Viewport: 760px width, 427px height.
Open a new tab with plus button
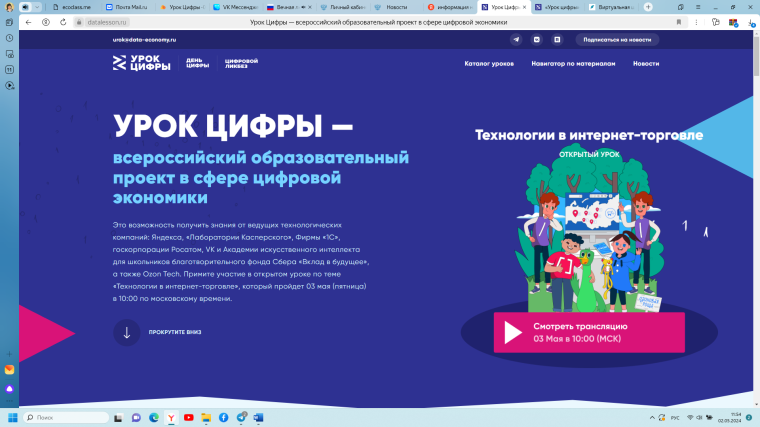point(648,7)
